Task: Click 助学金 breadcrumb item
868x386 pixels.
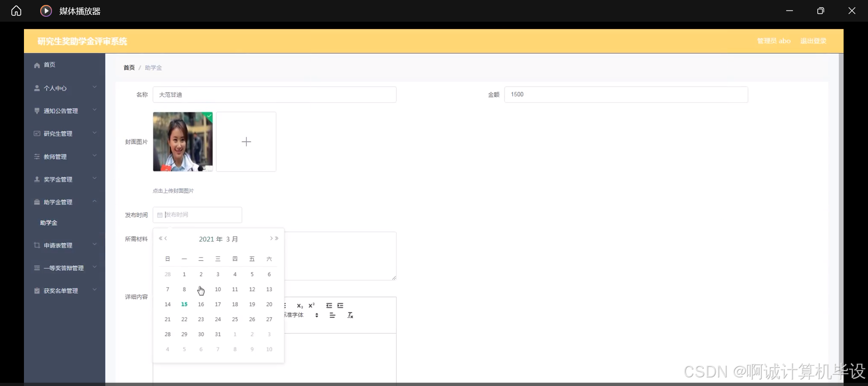Action: (153, 67)
